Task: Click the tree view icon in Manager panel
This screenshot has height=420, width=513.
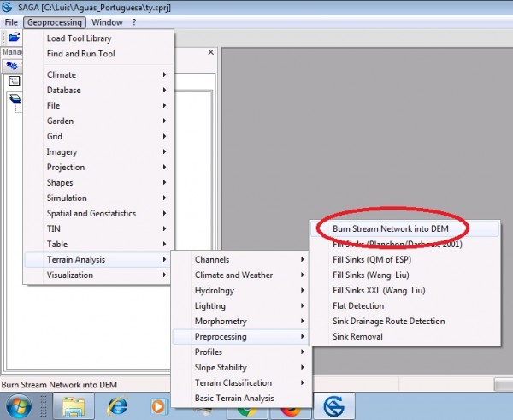Action: click(x=14, y=81)
